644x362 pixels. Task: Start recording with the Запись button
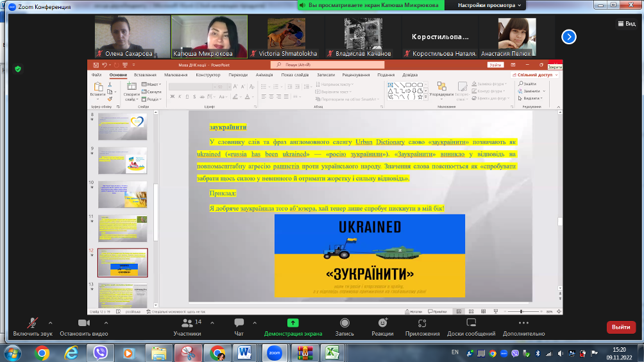tap(344, 326)
